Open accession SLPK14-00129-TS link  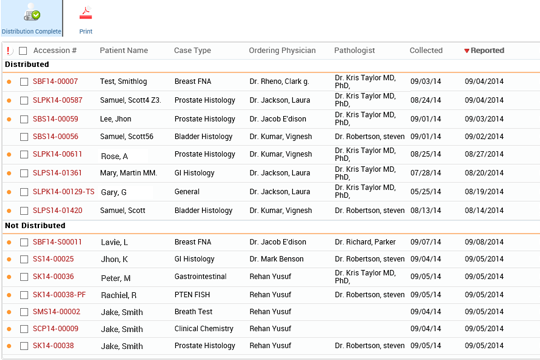point(63,192)
